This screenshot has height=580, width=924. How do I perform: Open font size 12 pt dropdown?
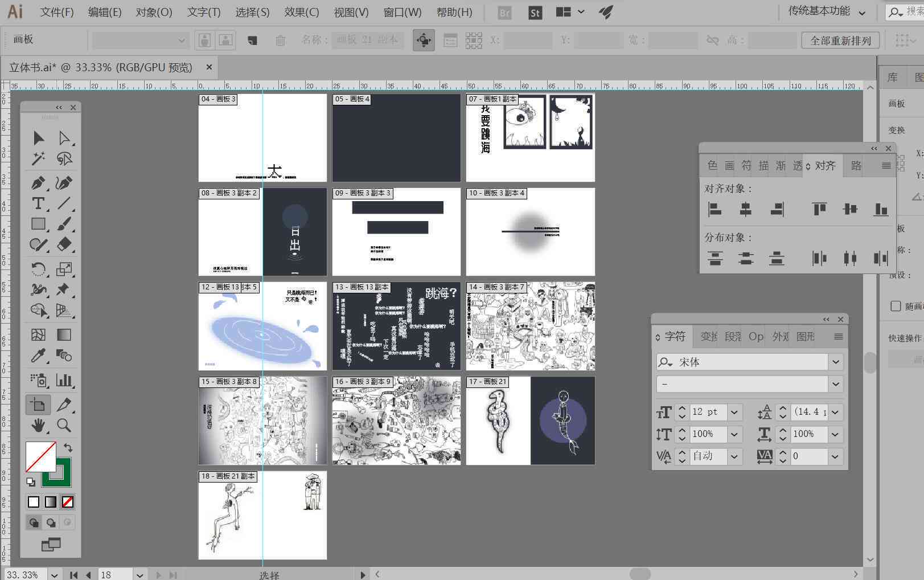click(734, 412)
